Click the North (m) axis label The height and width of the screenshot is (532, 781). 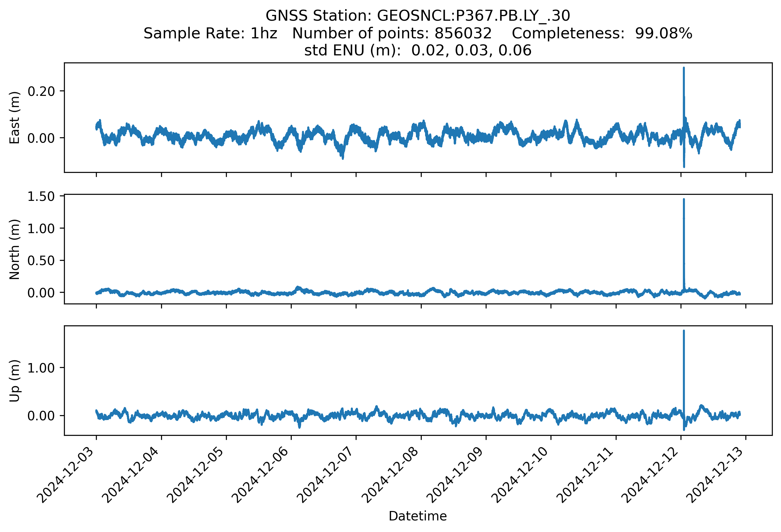[14, 249]
